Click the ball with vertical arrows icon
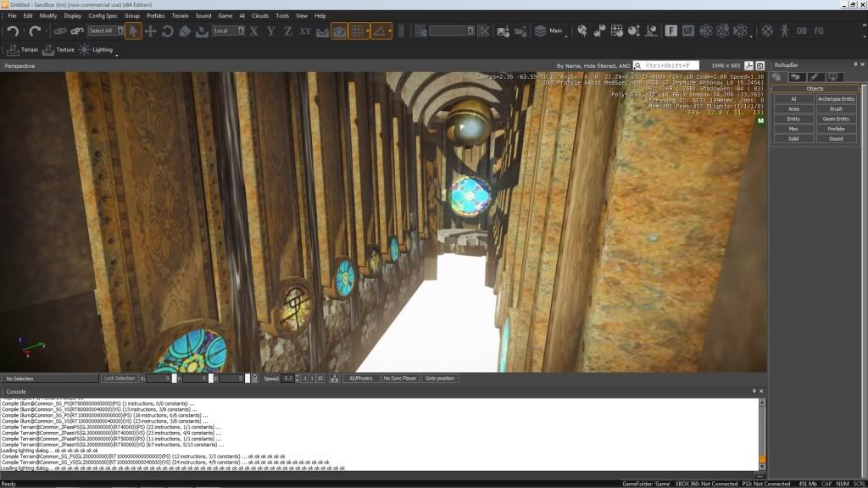Screen dimensions: 868x488 point(634,31)
